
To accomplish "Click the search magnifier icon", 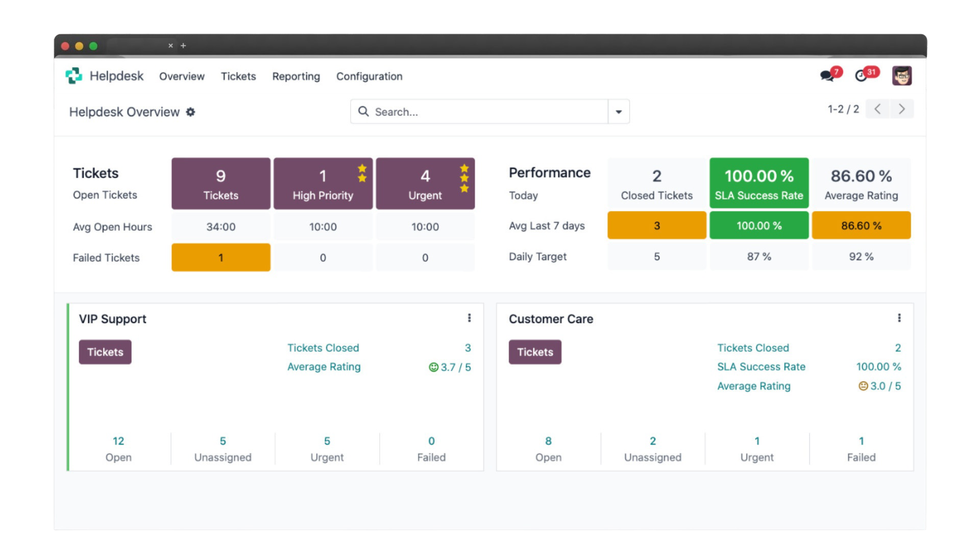I will pyautogui.click(x=363, y=111).
